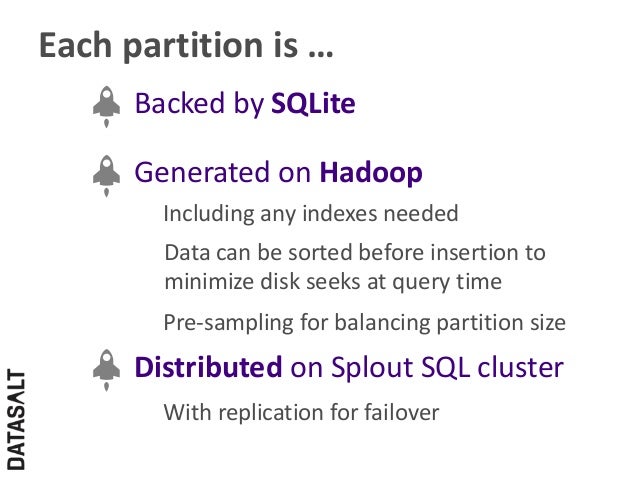This screenshot has width=638, height=479.
Task: Click the 'Generated on' text
Action: tap(223, 172)
